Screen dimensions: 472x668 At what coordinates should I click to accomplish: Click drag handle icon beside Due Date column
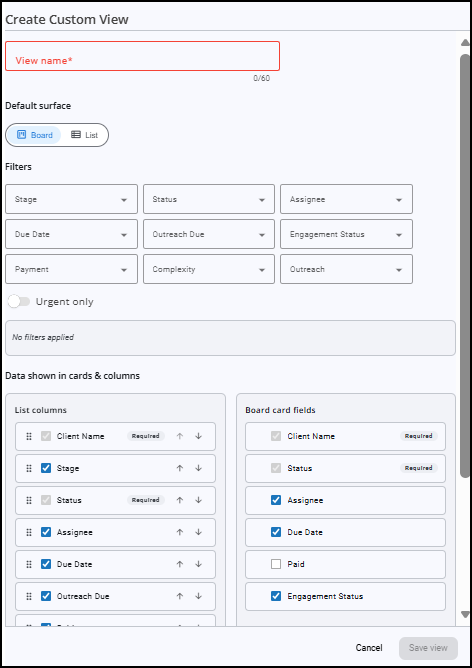point(29,564)
